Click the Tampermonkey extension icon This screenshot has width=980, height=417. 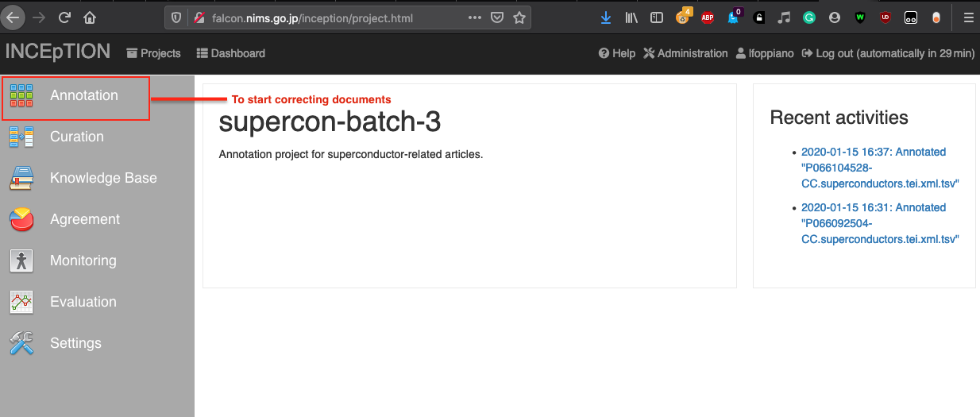coord(911,17)
